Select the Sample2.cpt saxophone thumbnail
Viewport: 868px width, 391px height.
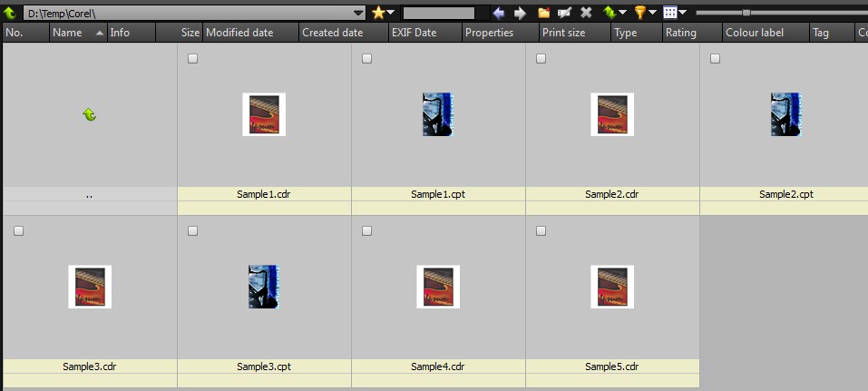point(786,114)
